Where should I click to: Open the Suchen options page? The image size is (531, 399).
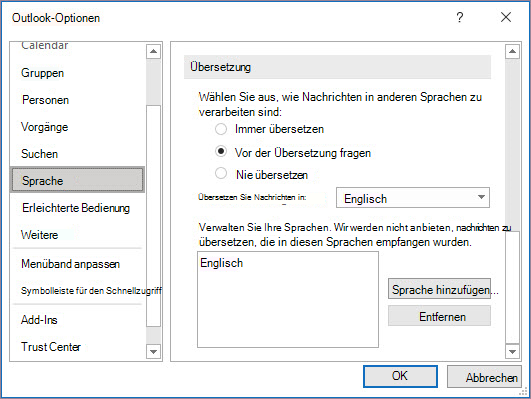click(40, 154)
